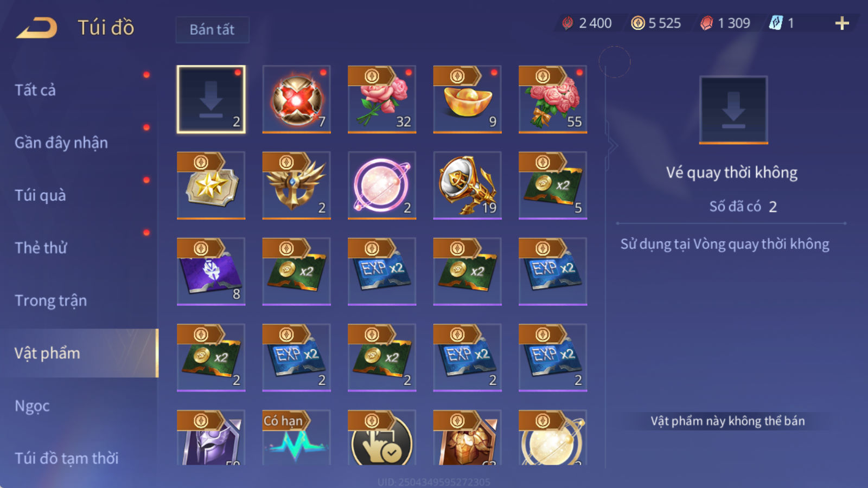The width and height of the screenshot is (868, 488).
Task: Select the pink roses item with 32
Action: (x=382, y=99)
